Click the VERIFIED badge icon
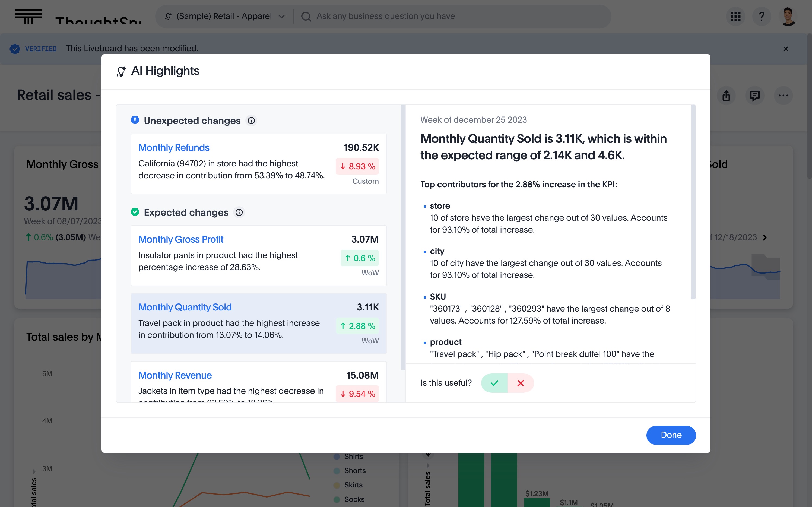 (15, 49)
